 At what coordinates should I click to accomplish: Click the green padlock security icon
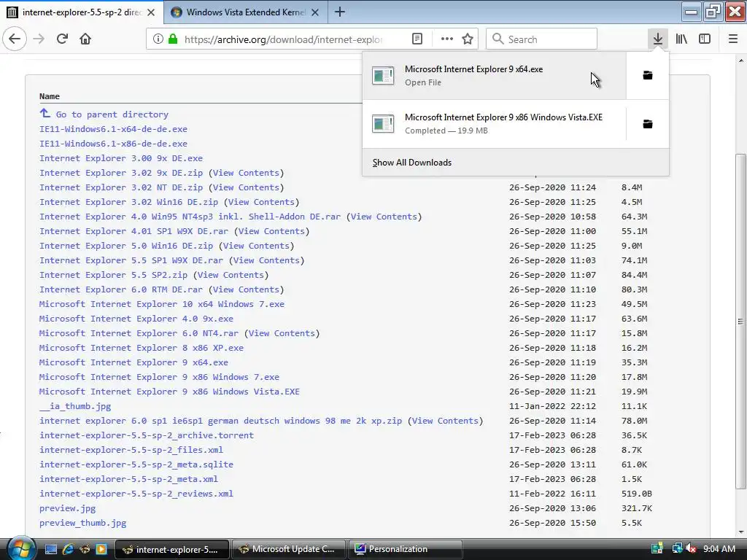point(174,39)
